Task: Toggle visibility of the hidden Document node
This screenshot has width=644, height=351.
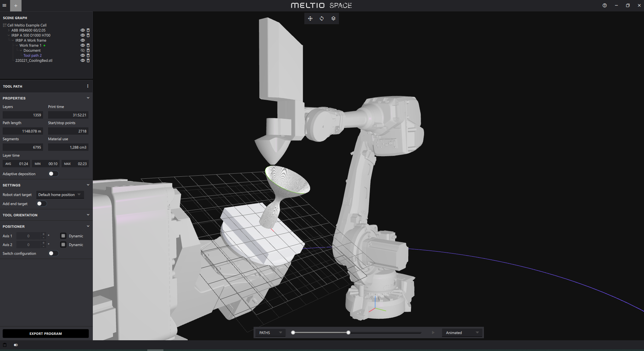Action: 82,50
